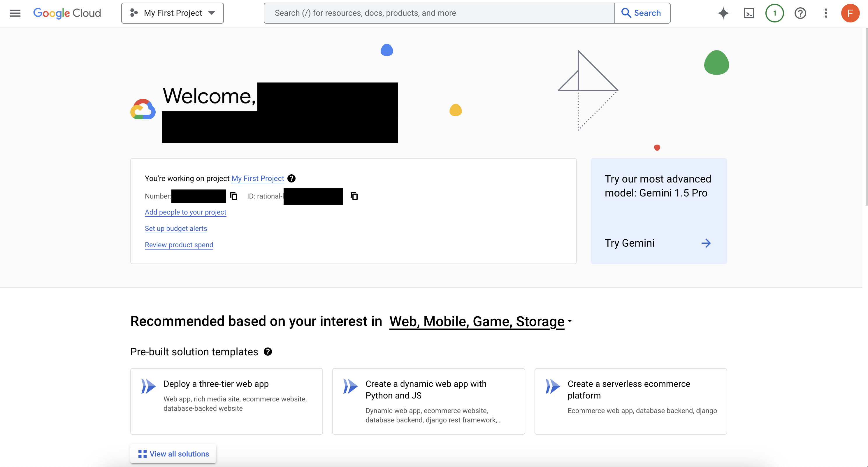Click the Google Cloud icon beside Welcome
The height and width of the screenshot is (467, 868).
(x=143, y=109)
